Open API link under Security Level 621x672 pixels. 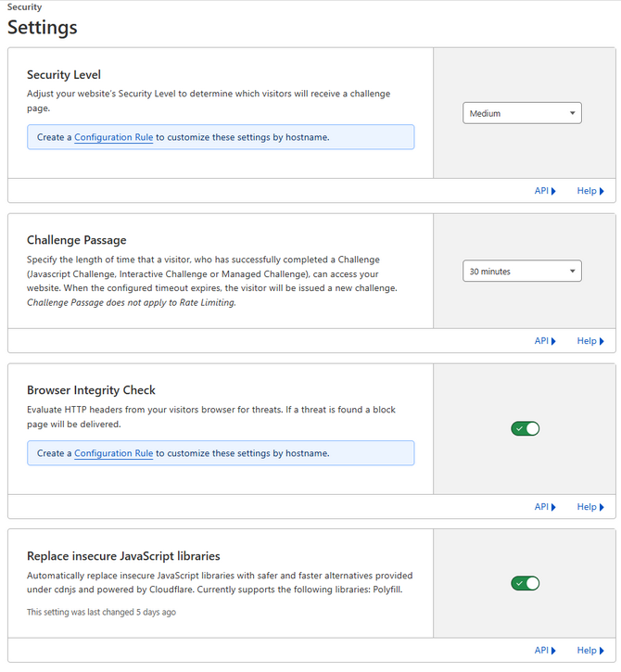point(545,191)
